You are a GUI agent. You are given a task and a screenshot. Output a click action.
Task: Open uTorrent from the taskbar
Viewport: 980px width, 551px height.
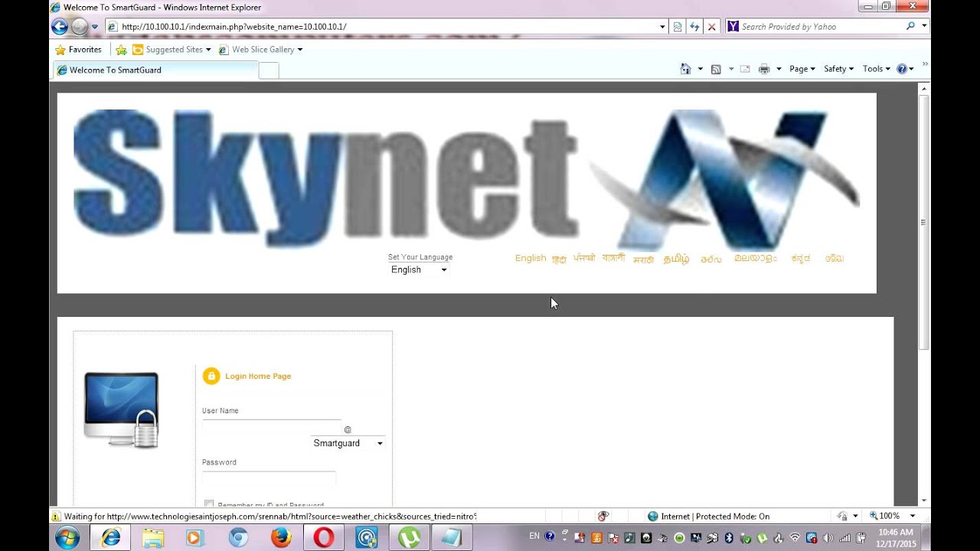(x=409, y=538)
